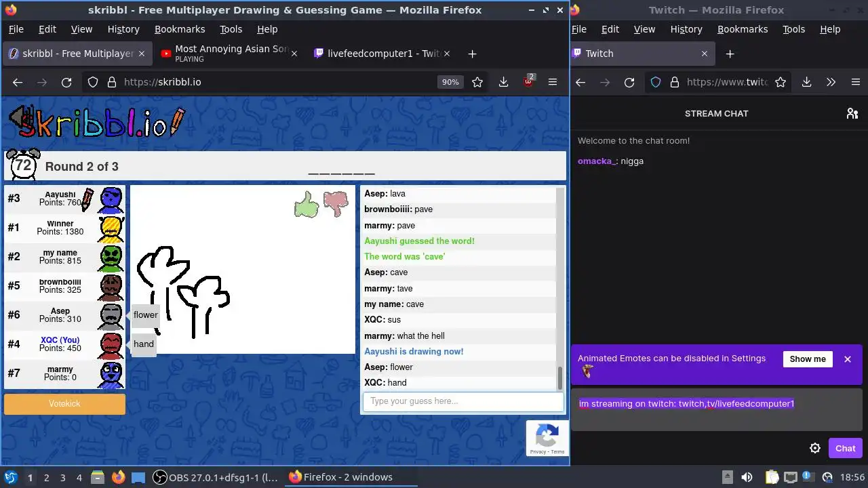Screen dimensions: 868x488
Task: Click skribbl.io address bar URL
Action: [162, 82]
